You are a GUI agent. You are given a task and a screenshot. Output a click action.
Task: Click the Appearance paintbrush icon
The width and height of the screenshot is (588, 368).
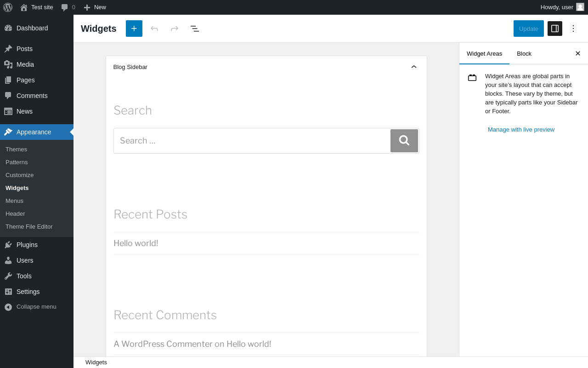click(x=8, y=132)
